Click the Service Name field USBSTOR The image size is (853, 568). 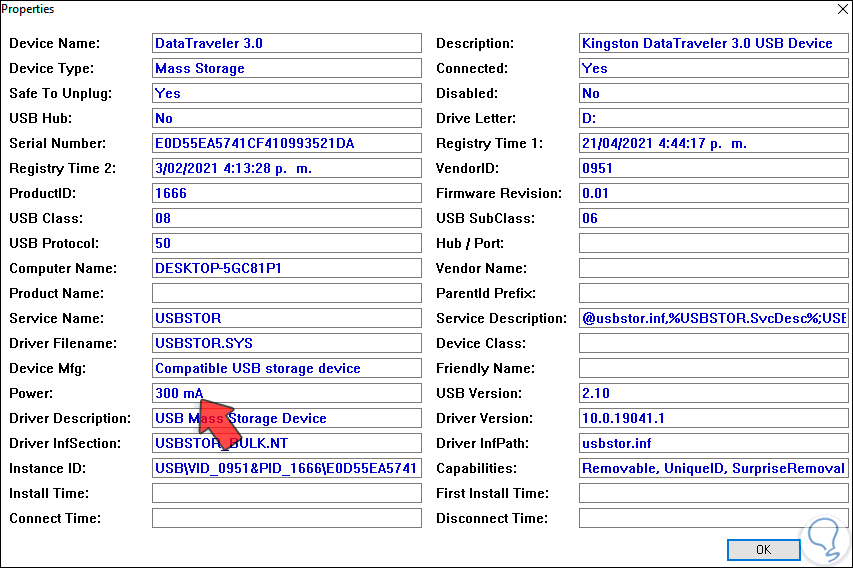pyautogui.click(x=287, y=318)
